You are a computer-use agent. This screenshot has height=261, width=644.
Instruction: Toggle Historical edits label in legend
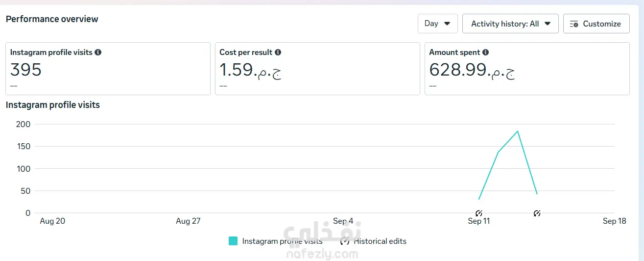pyautogui.click(x=380, y=241)
